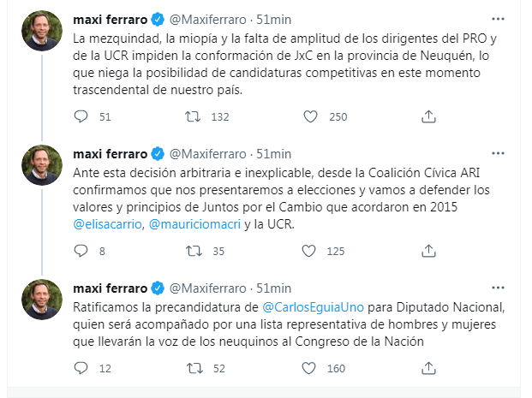Viewport: 532px width, 398px height.
Task: Open the 51min timestamp of third tweet
Action: pyautogui.click(x=273, y=288)
